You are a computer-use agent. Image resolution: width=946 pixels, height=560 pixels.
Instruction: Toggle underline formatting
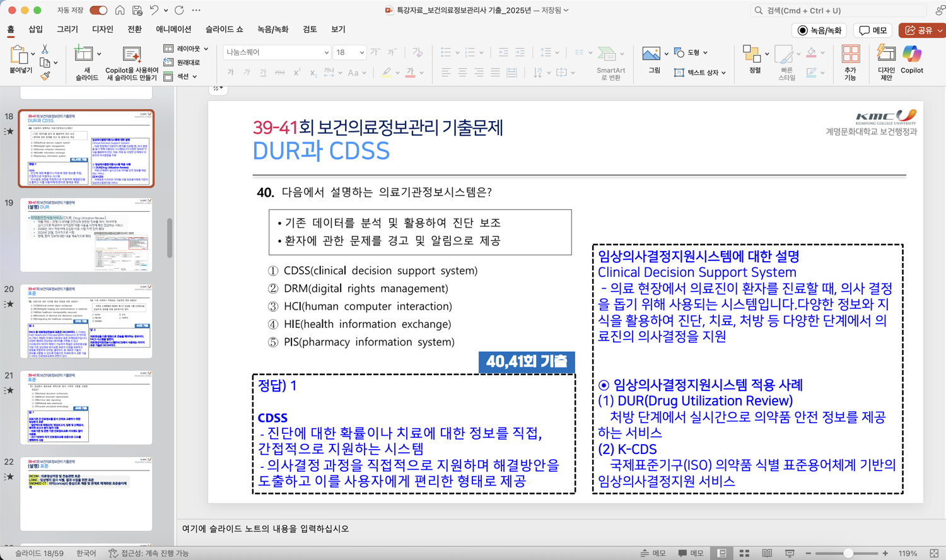tap(263, 73)
